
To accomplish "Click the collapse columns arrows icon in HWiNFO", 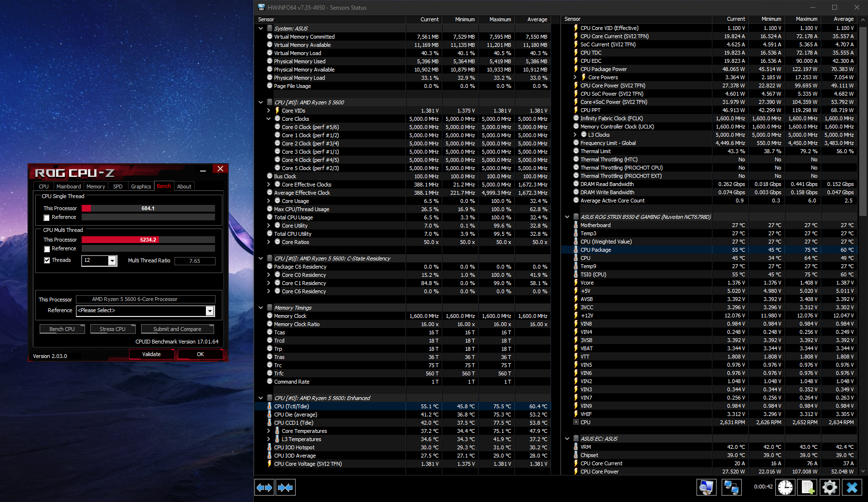I will pyautogui.click(x=285, y=487).
